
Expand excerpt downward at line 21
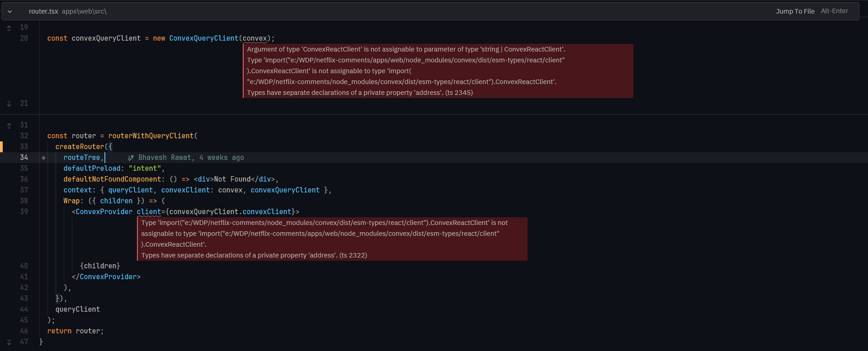pyautogui.click(x=9, y=104)
